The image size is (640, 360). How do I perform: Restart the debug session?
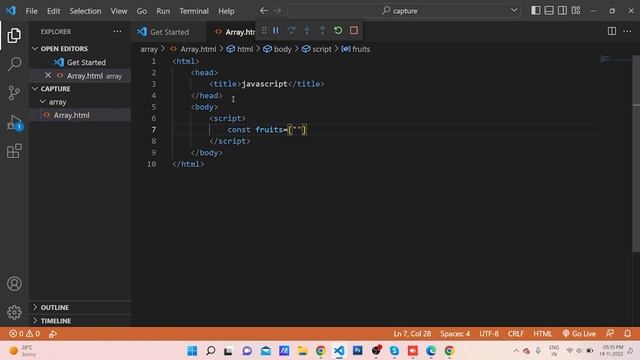338,31
